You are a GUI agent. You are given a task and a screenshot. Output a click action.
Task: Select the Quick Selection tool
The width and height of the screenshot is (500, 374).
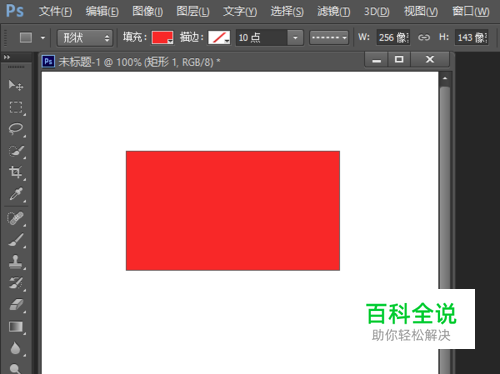pyautogui.click(x=16, y=151)
